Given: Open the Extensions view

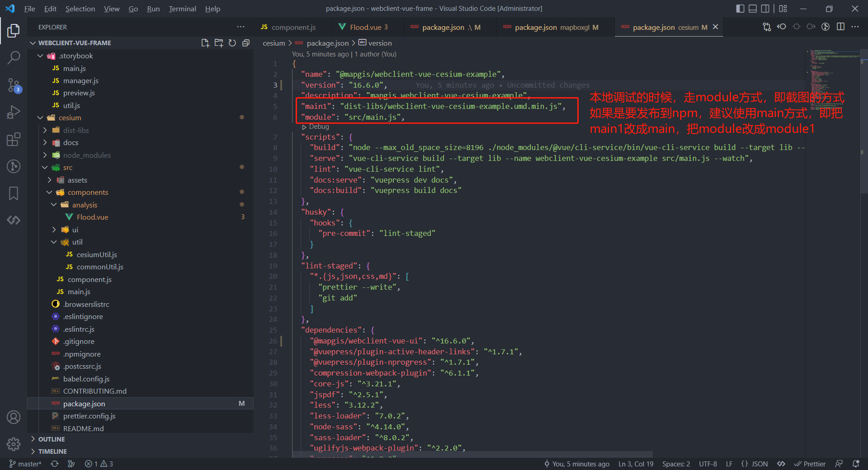Looking at the screenshot, I should point(14,139).
